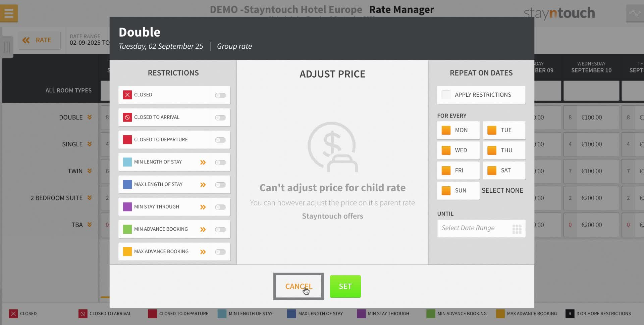
Task: Uncheck the MON day checkbox
Action: [x=446, y=130]
